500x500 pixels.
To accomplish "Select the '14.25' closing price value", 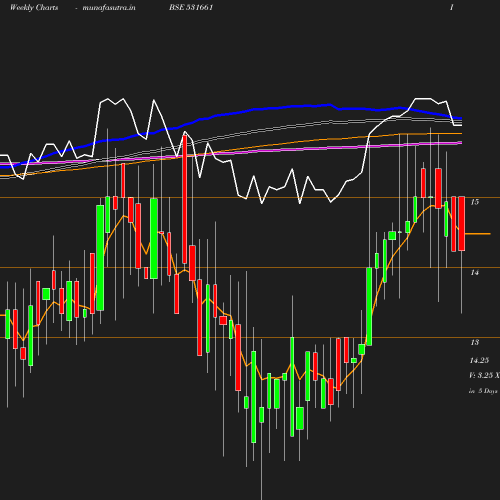I will [479, 360].
